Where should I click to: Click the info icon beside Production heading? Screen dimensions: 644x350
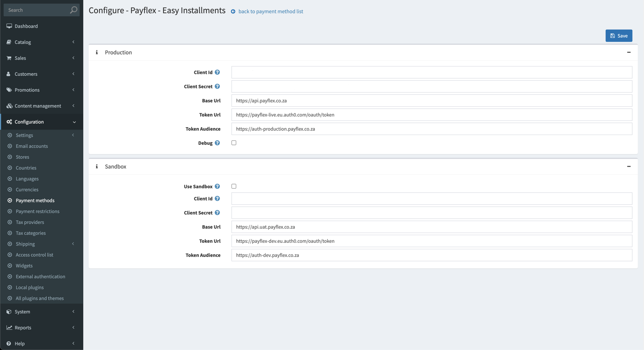tap(97, 52)
